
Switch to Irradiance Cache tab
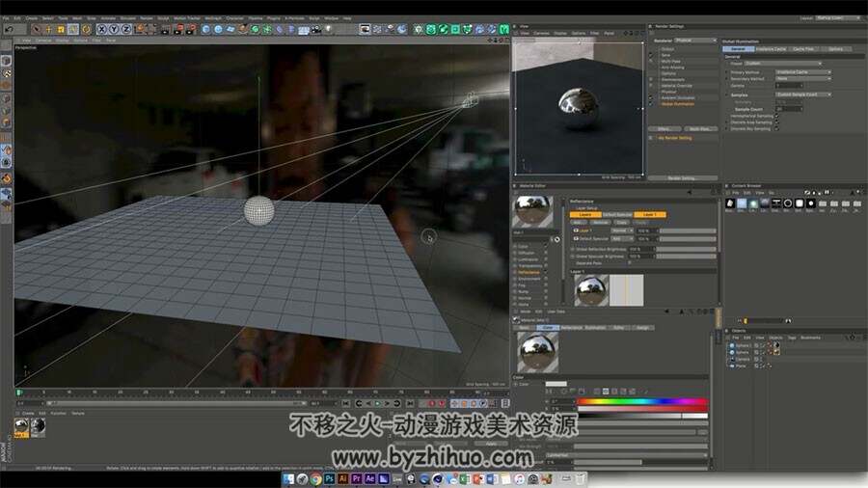point(771,49)
